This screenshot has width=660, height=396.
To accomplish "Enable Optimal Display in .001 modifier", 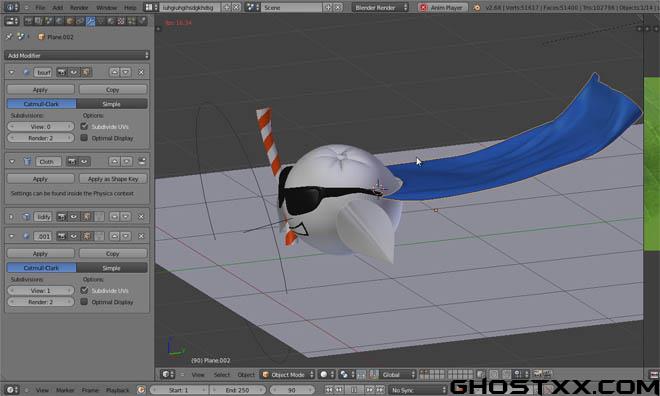I will pos(84,302).
